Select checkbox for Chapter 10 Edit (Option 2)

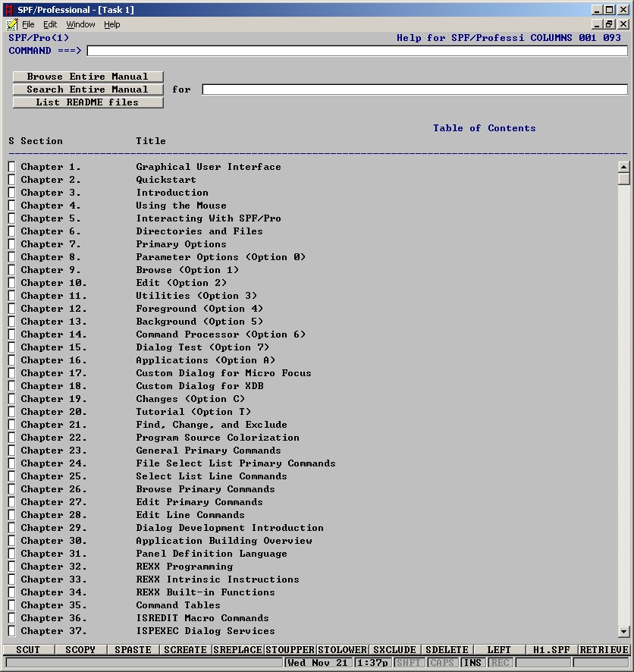[11, 283]
